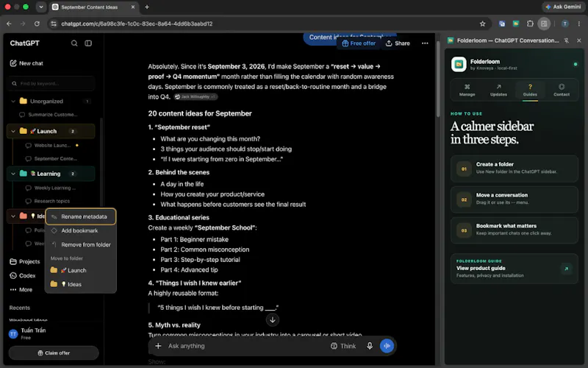Reload the page
Viewport: 588px width, 368px height.
(x=37, y=24)
